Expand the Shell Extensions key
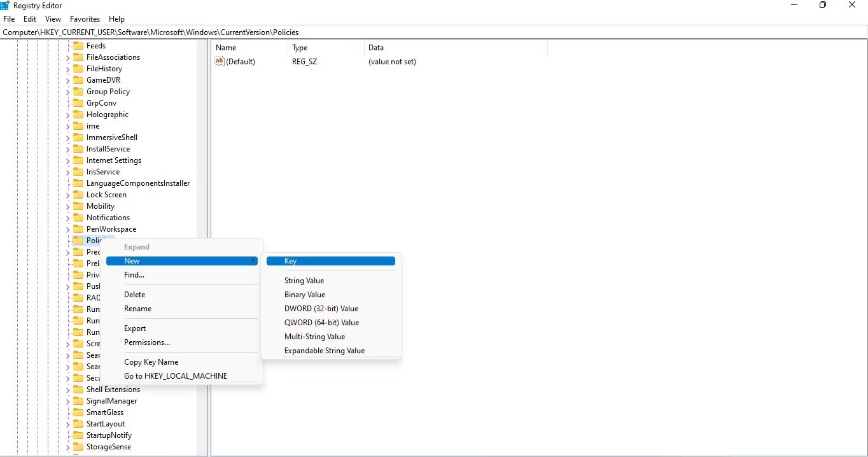This screenshot has height=457, width=868. [x=67, y=390]
